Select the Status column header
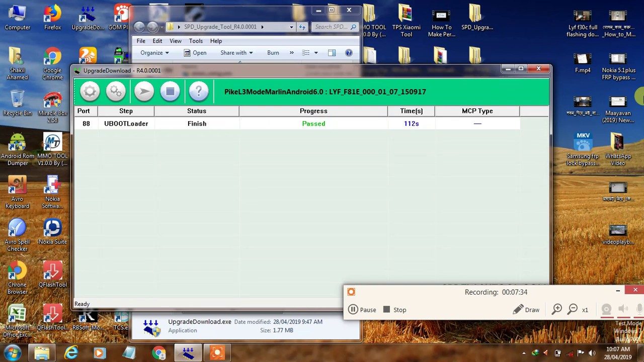644x362 pixels. [x=197, y=111]
